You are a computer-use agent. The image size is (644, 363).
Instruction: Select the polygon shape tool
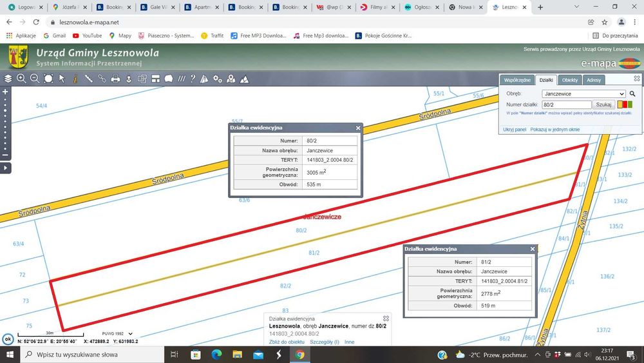168,79
